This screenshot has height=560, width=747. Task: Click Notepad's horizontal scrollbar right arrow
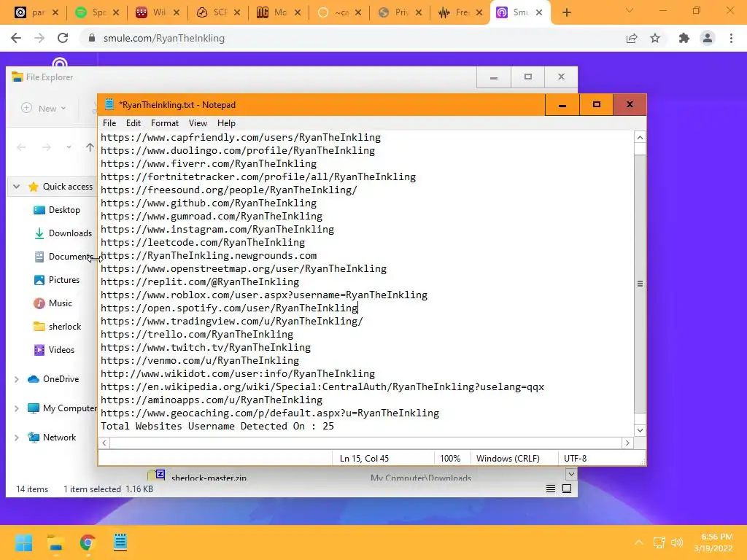coord(627,443)
